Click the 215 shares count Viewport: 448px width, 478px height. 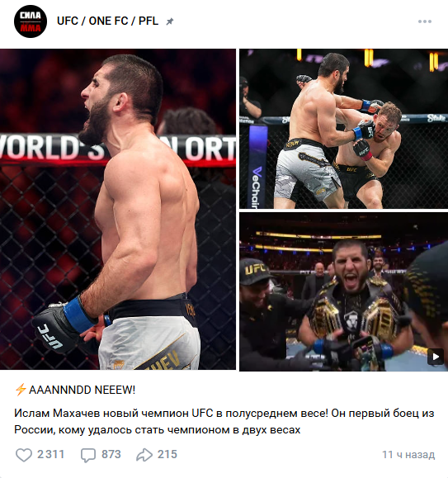[167, 454]
